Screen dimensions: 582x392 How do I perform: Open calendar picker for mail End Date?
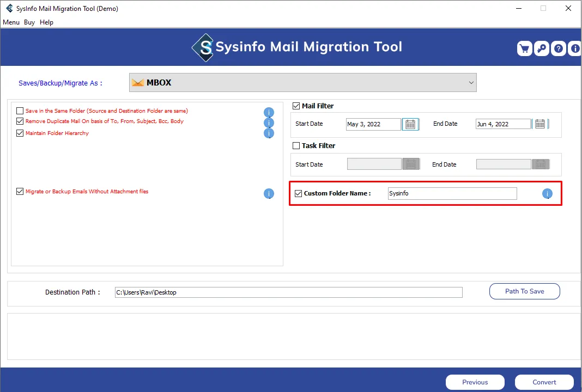coord(539,124)
